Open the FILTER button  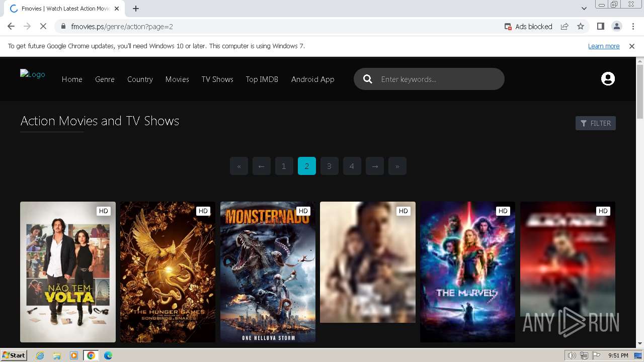[x=596, y=123]
